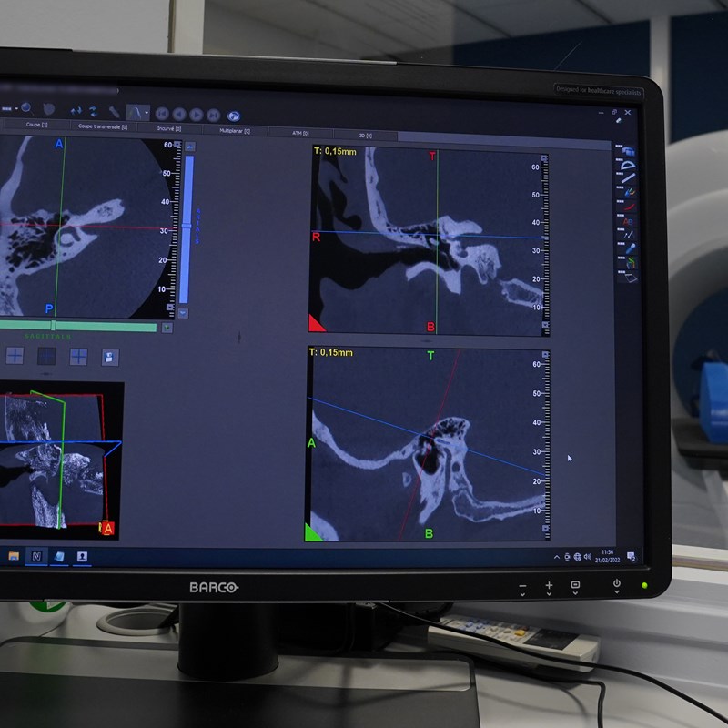Toggle the dark middle layout button
Image resolution: width=728 pixels, height=728 pixels.
click(46, 356)
